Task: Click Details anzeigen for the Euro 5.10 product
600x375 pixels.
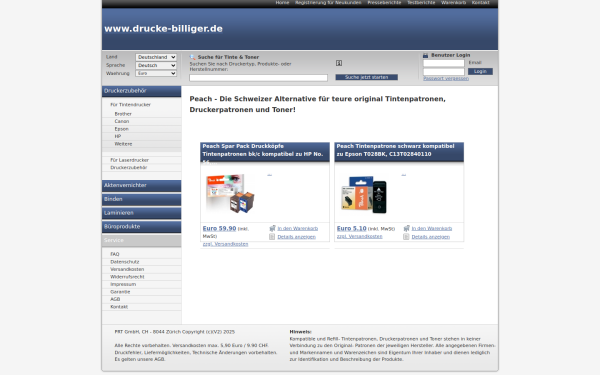Action: (430, 237)
